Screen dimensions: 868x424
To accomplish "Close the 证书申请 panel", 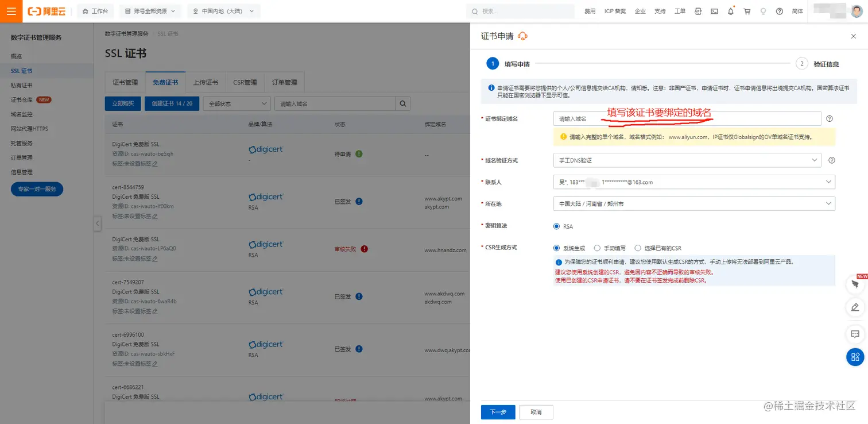I will pos(853,36).
